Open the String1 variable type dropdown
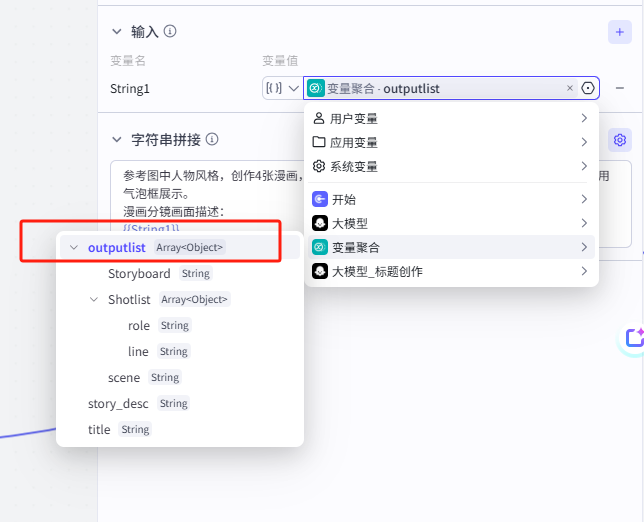The image size is (644, 522). 282,88
